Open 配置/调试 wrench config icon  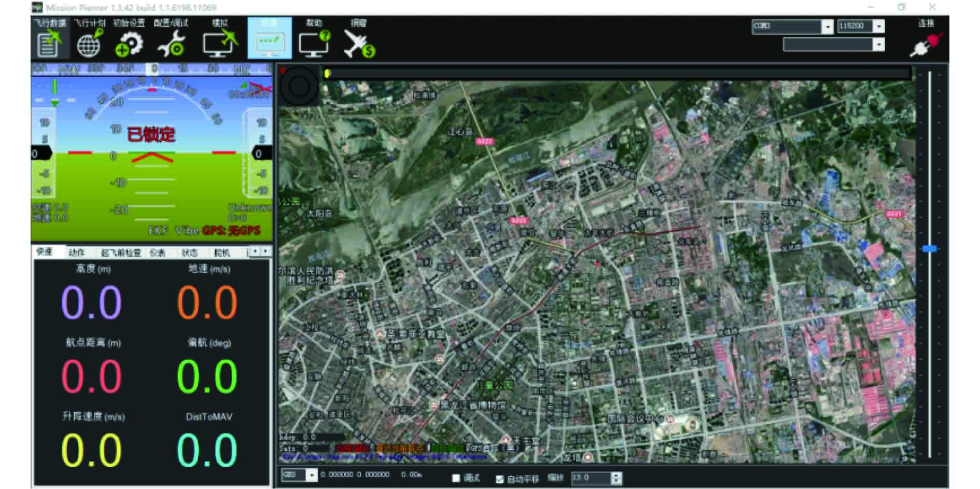[171, 40]
